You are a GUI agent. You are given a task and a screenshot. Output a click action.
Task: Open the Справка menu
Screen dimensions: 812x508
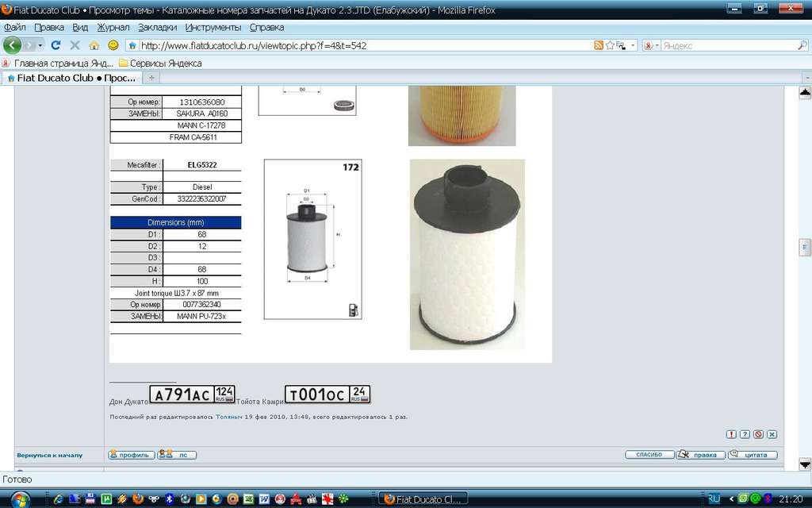coord(266,28)
